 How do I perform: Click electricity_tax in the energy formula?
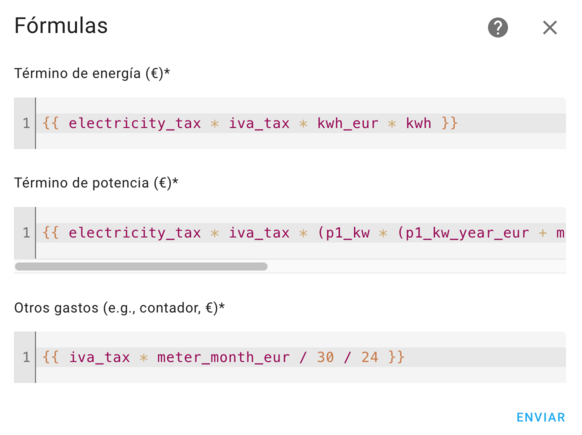point(134,123)
